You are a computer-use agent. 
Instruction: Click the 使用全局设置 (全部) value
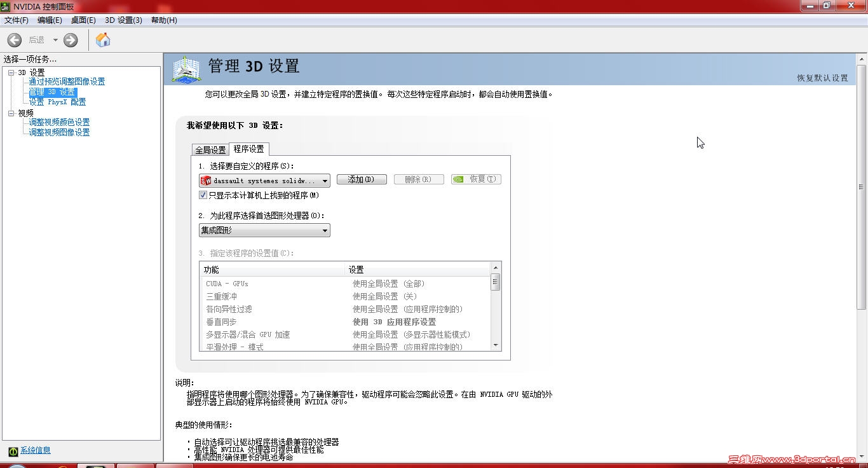point(389,284)
